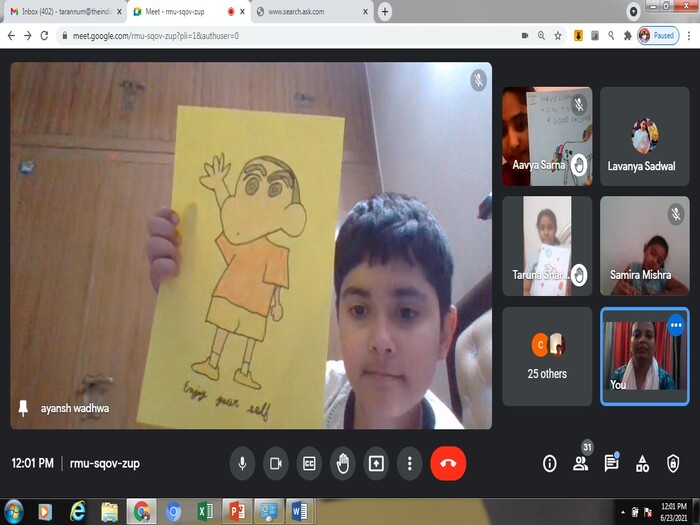
Task: Turn off the camera in the call controls
Action: pos(276,463)
